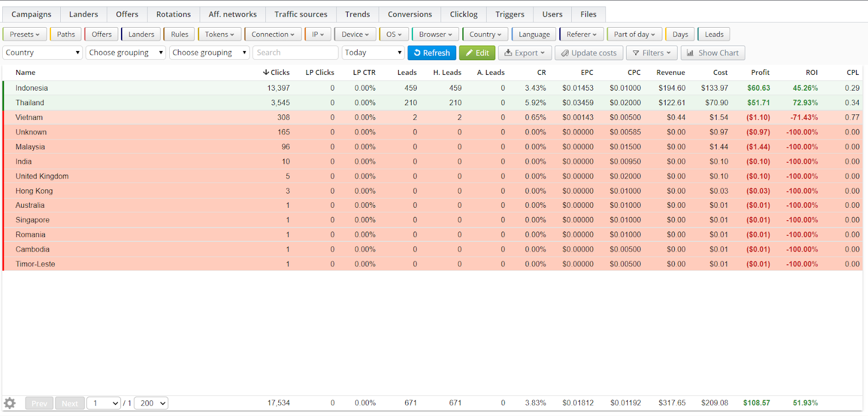Expand the IP dropdown
868x416 pixels.
318,34
